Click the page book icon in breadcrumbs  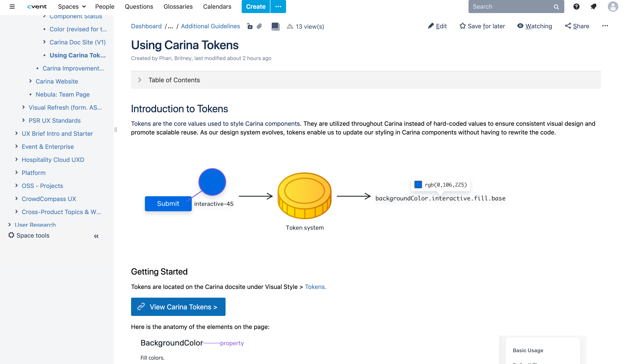[x=275, y=26]
